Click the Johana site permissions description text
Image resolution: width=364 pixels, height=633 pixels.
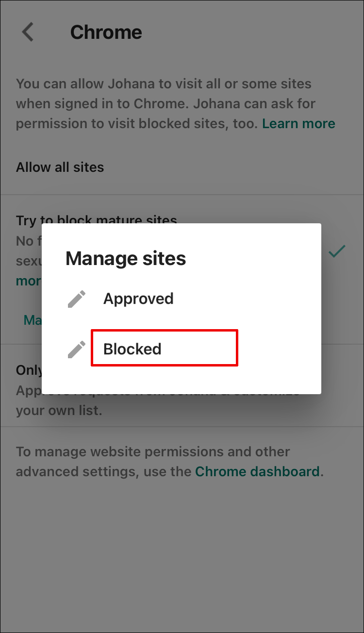click(x=146, y=104)
